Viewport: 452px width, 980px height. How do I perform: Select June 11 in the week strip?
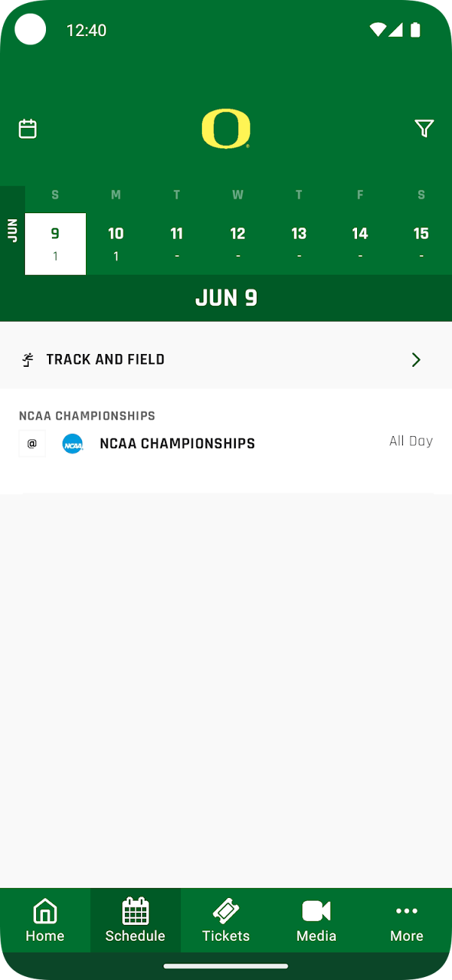pyautogui.click(x=177, y=244)
